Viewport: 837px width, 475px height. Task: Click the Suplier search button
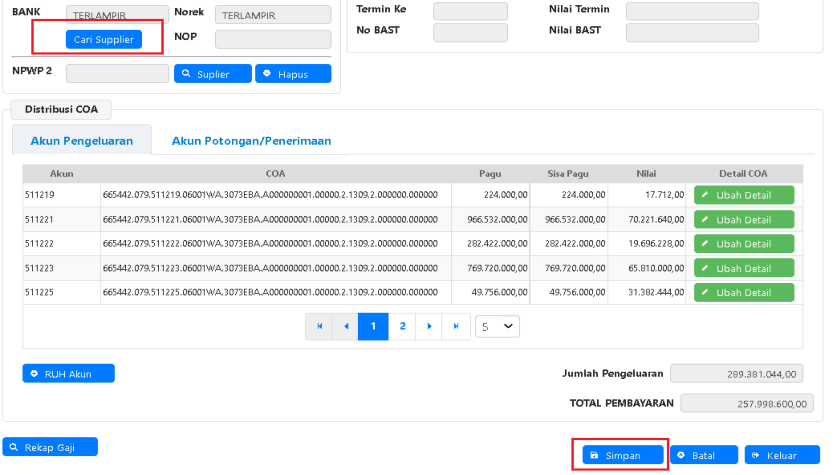212,74
